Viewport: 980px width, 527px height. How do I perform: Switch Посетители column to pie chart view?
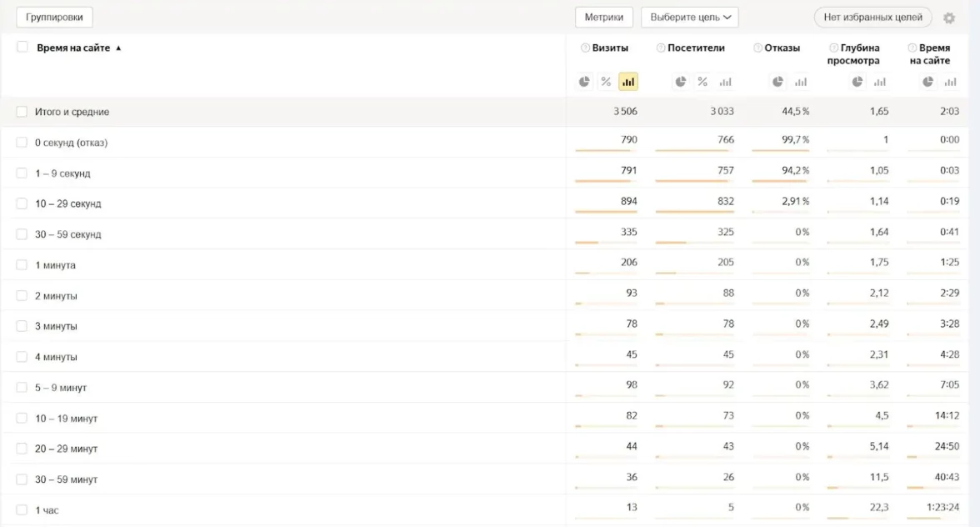[681, 82]
